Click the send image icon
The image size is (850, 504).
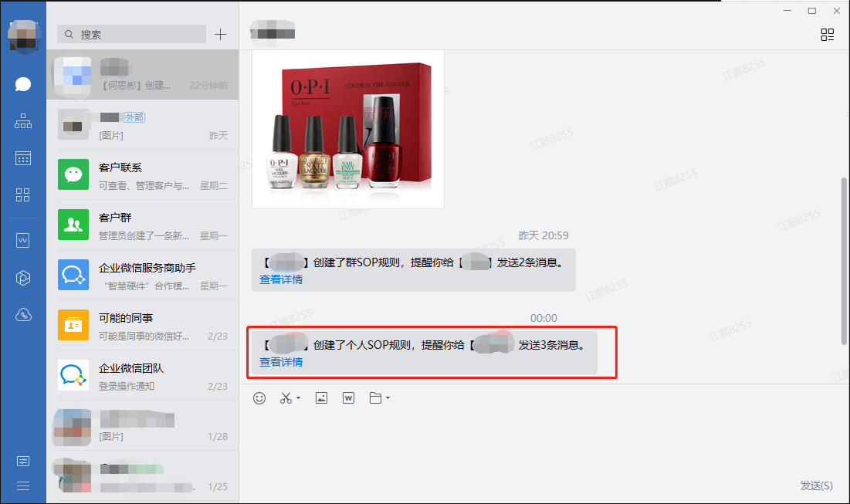click(x=321, y=398)
